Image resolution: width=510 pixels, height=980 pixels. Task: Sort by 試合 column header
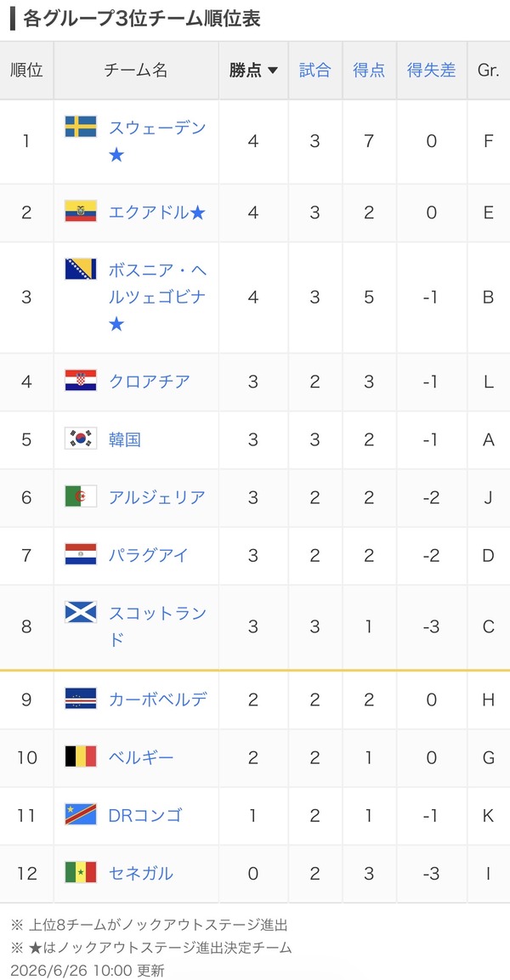pyautogui.click(x=314, y=70)
